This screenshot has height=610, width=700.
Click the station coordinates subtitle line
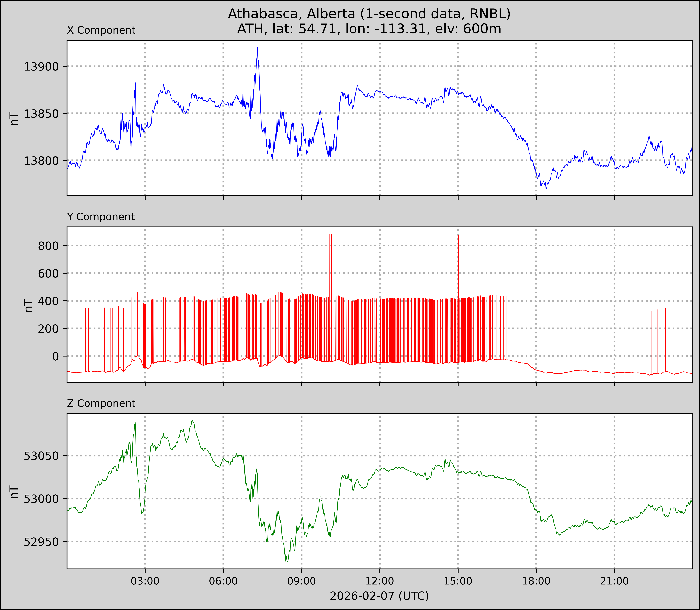(x=369, y=29)
